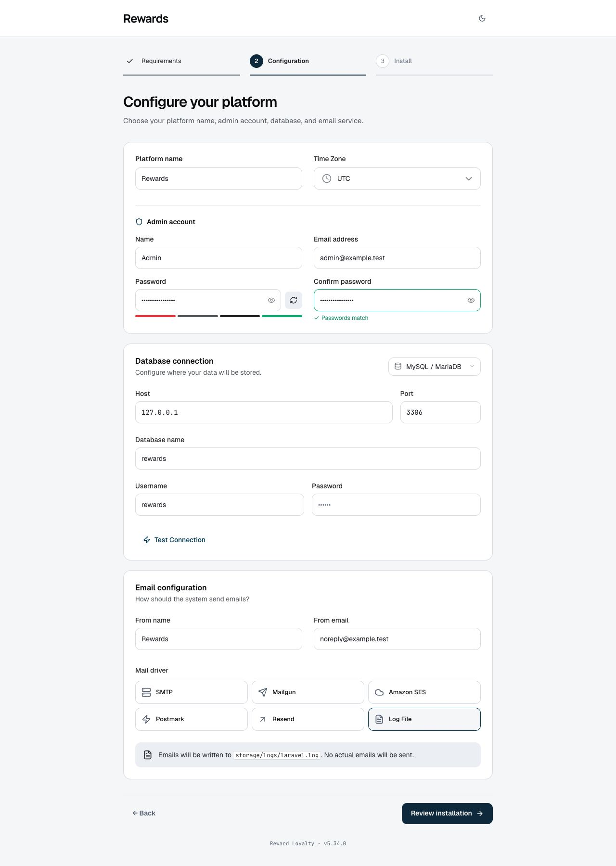Edit the database Port field

point(440,412)
